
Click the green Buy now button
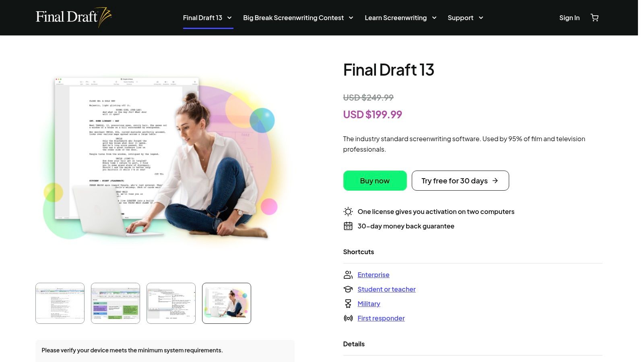click(375, 181)
